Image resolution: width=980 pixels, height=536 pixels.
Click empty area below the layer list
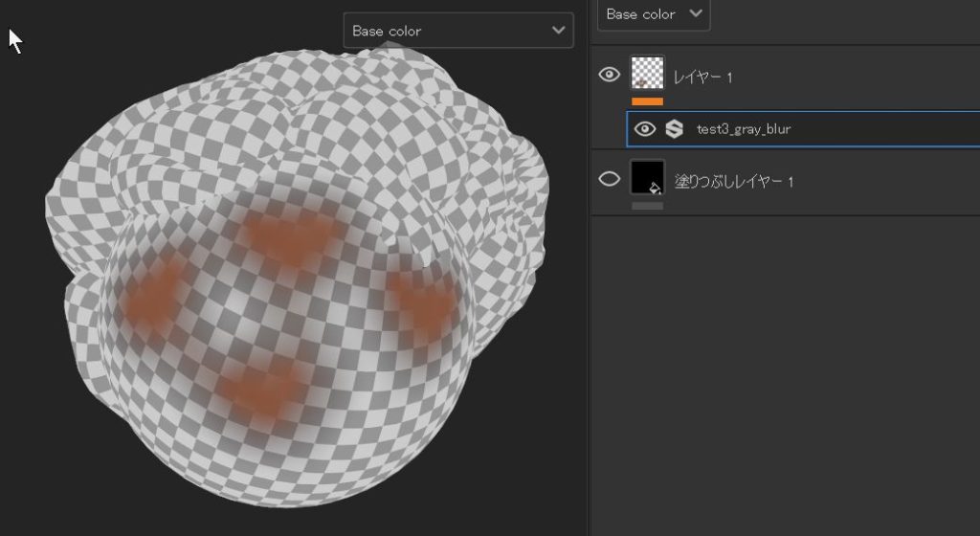(785, 383)
